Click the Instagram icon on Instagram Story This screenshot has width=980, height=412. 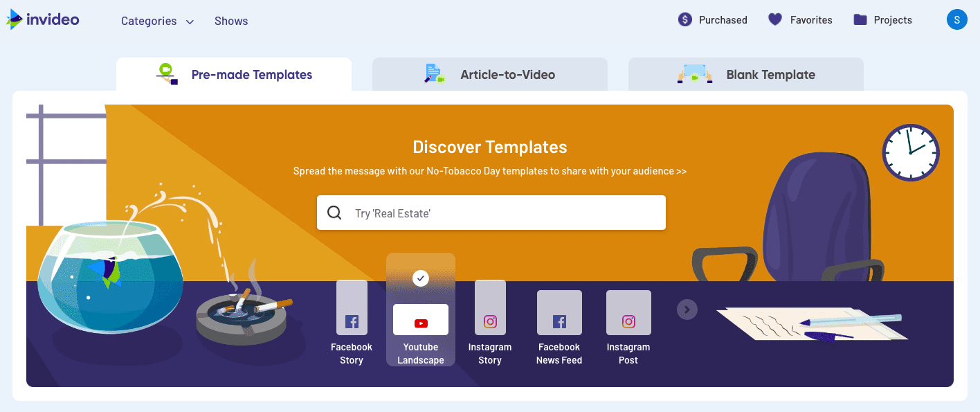pyautogui.click(x=490, y=321)
